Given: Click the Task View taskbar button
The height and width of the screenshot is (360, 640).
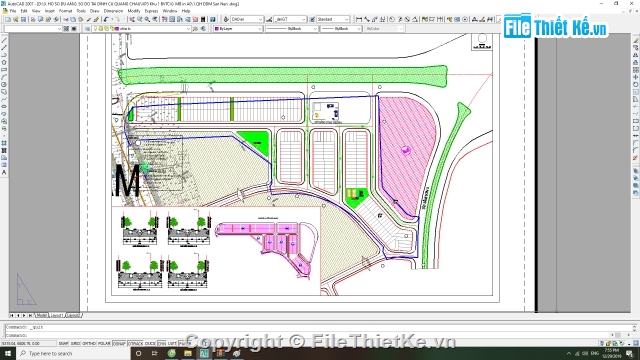Looking at the screenshot, I should point(154,353).
